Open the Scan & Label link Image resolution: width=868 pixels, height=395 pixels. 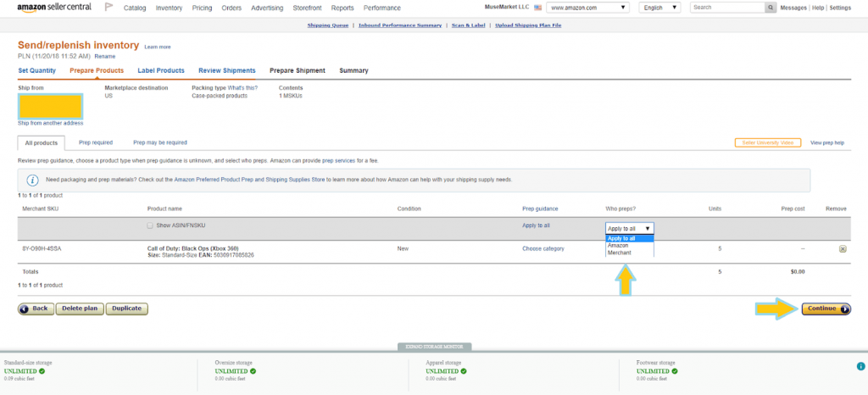pyautogui.click(x=468, y=25)
